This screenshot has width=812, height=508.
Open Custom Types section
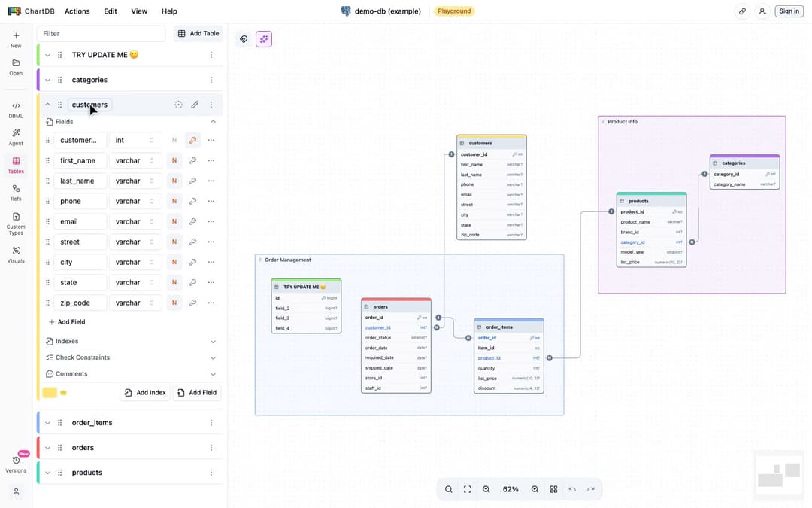pos(16,224)
